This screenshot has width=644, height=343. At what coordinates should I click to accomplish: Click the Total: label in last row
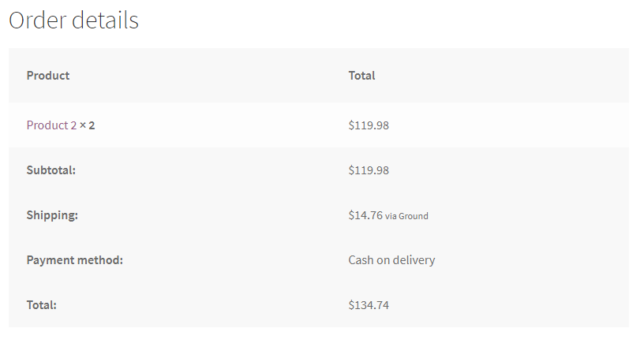[x=42, y=304]
